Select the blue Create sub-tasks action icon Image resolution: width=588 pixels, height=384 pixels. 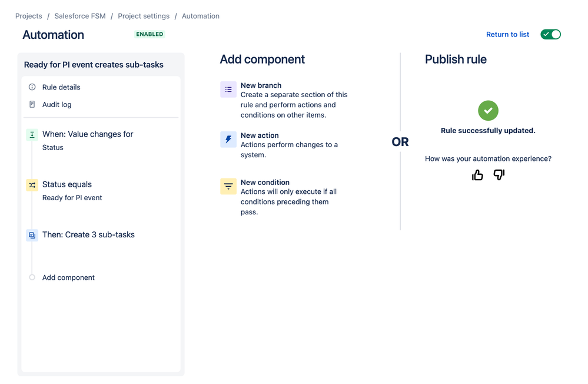tap(32, 235)
